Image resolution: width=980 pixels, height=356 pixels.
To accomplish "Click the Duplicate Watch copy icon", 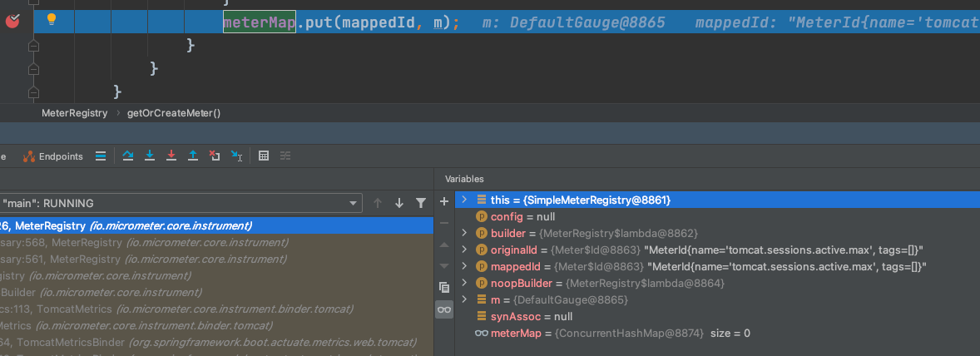I will point(444,287).
